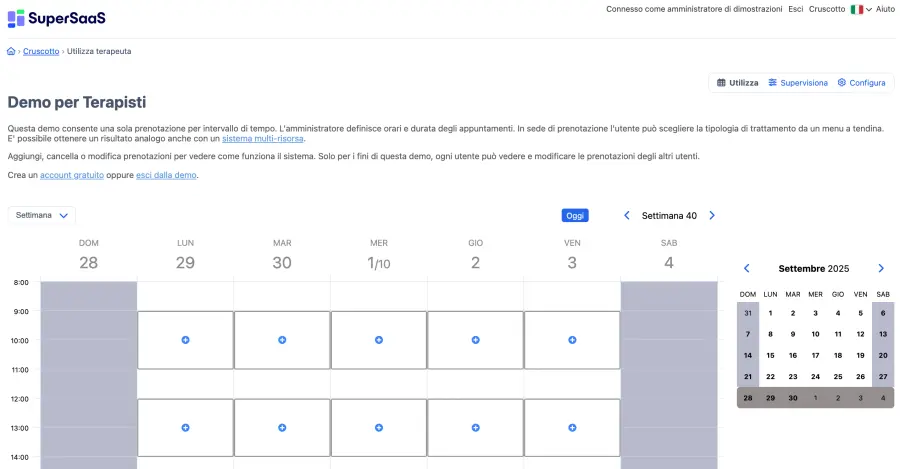Add booking on Tuesday 30 midday slot
The image size is (900, 469).
coord(282,427)
